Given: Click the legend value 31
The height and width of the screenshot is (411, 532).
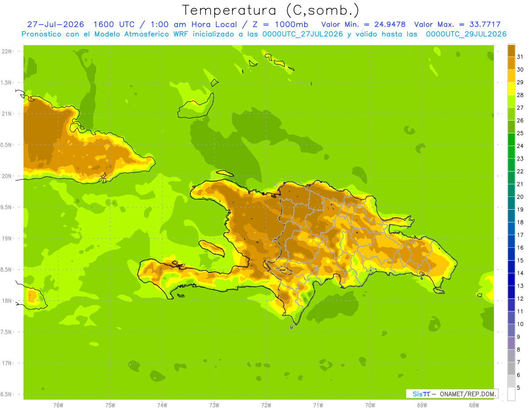Looking at the screenshot, I should pos(520,57).
